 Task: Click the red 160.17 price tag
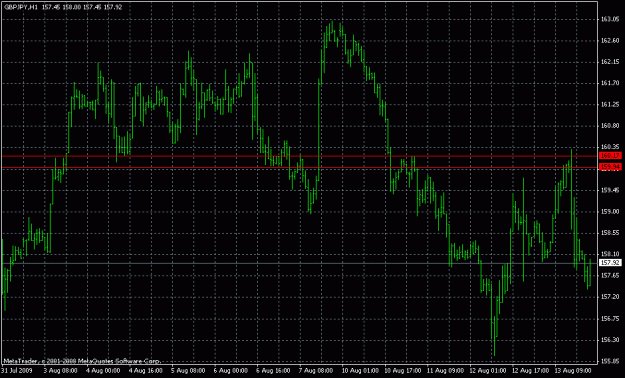(x=610, y=156)
